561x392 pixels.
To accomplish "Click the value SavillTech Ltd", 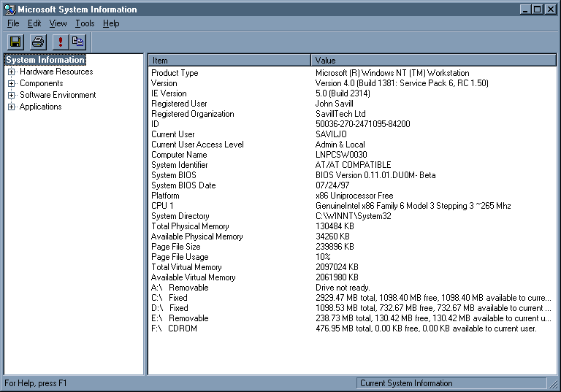I will coord(340,114).
